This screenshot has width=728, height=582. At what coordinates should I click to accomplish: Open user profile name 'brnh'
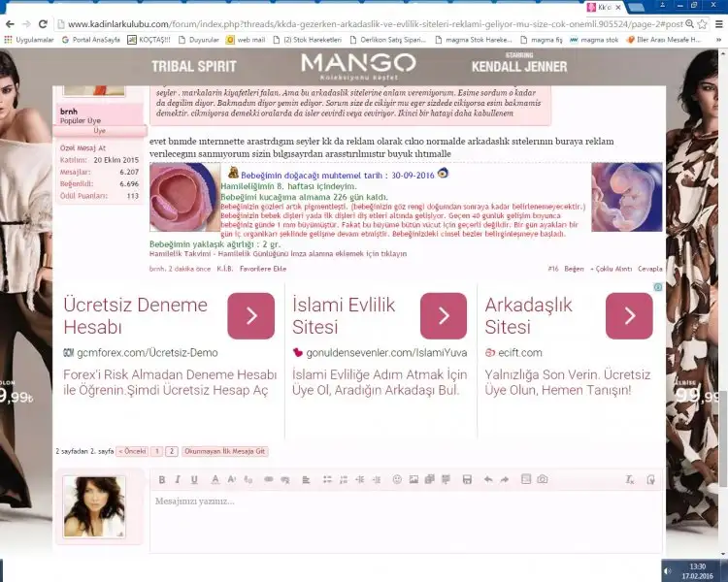(69, 112)
